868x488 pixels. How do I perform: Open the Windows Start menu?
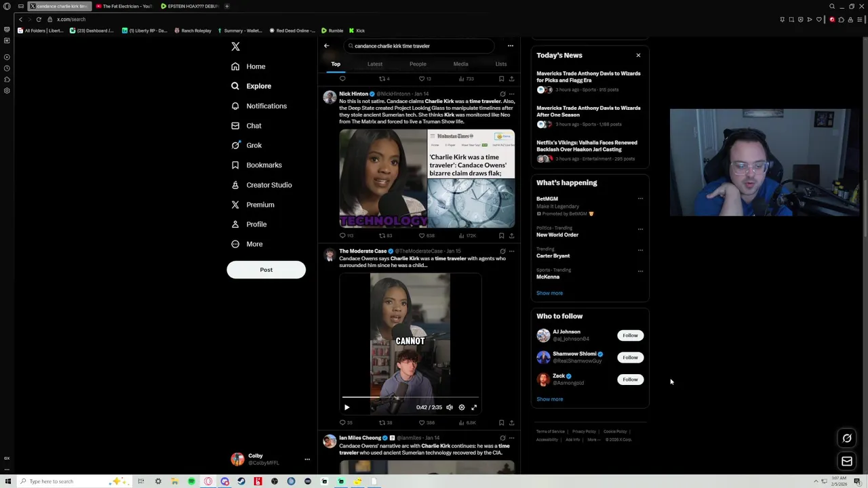[x=7, y=481]
